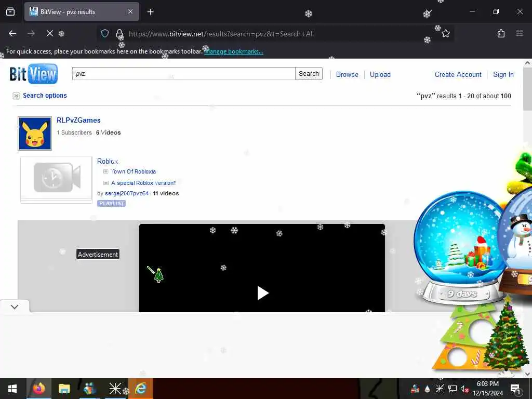Click the water drop tray icon
The image size is (532, 399).
428,389
